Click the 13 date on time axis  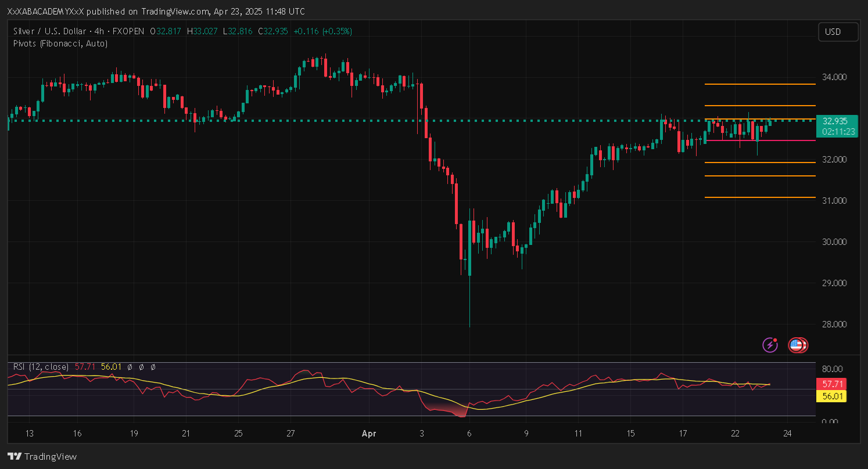30,433
